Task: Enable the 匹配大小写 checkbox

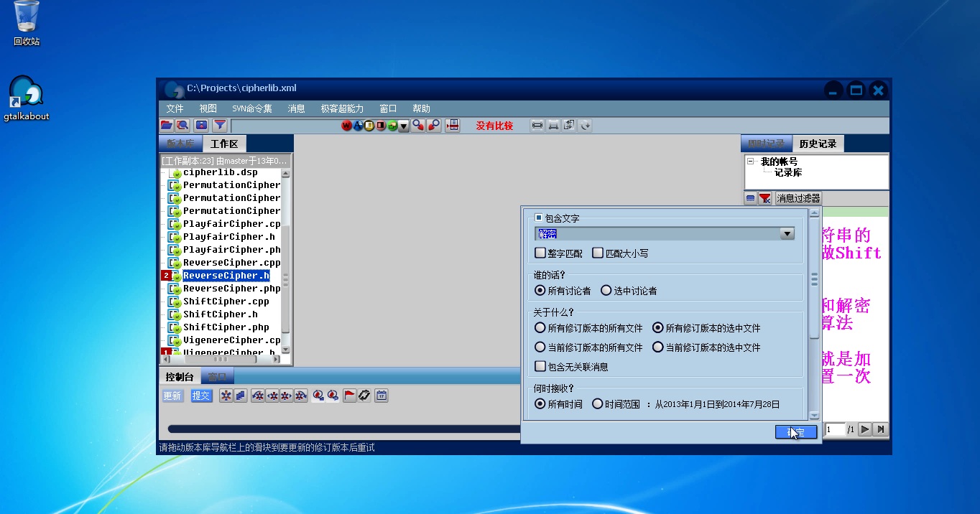Action: [598, 253]
